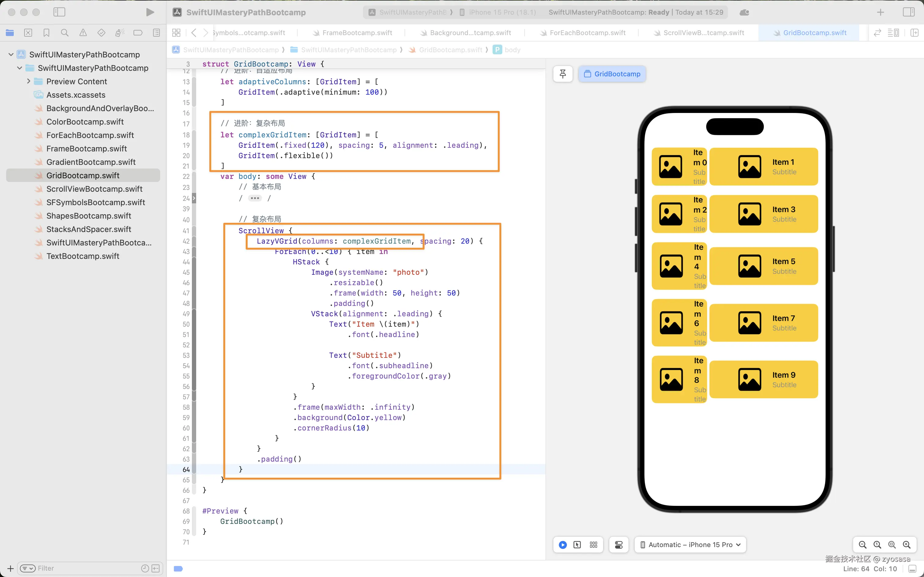This screenshot has width=924, height=577.
Task: Zoom out the preview canvas
Action: [862, 545]
